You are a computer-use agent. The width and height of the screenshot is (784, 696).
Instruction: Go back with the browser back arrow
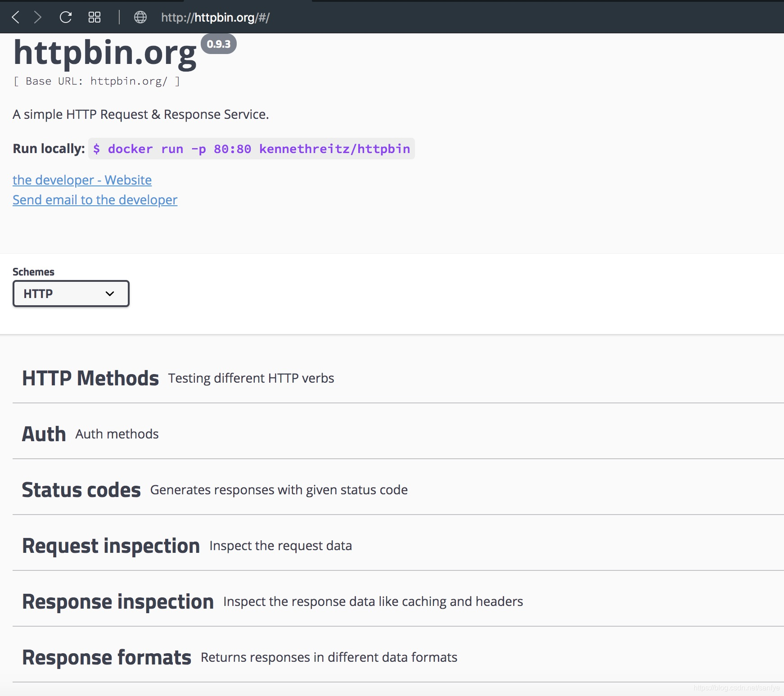[x=15, y=18]
